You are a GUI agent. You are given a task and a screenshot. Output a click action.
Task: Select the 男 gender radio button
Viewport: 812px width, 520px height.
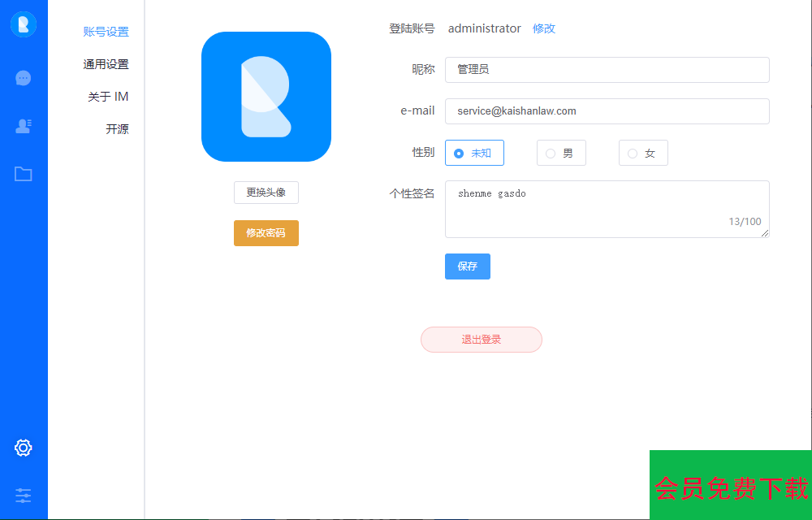pos(551,153)
